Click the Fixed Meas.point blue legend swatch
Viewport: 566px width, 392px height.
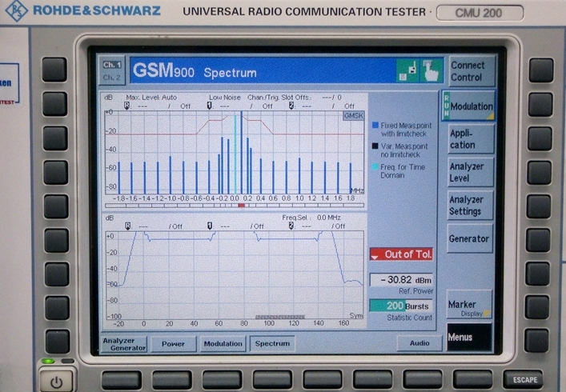(x=375, y=125)
